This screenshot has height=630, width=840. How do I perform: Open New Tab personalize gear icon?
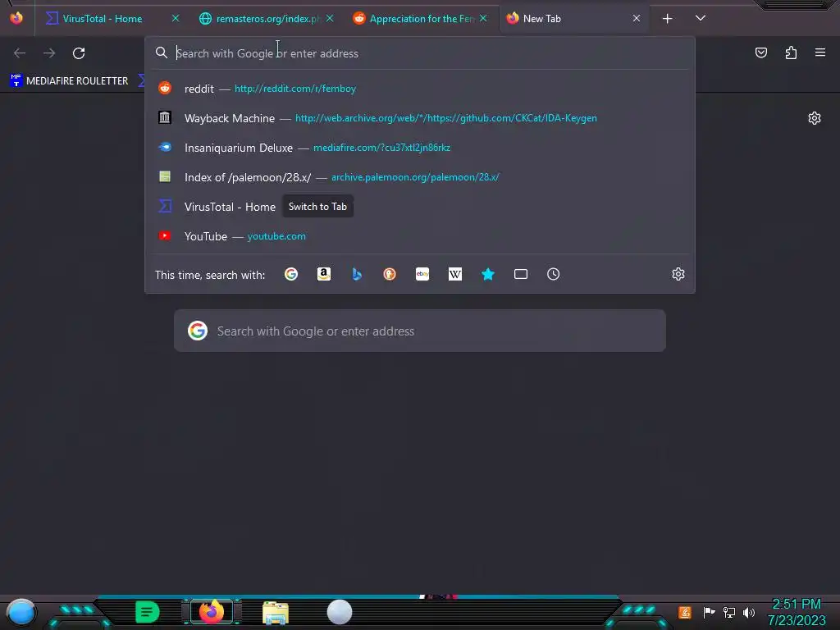coord(815,118)
